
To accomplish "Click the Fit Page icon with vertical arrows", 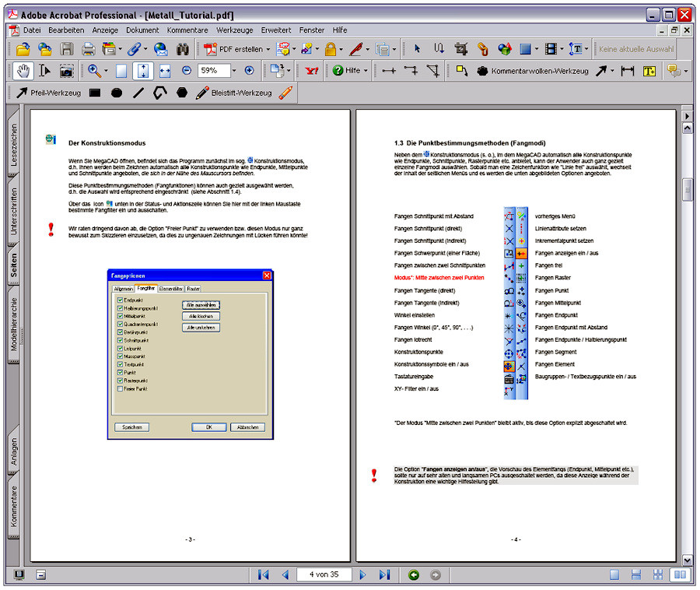I will coord(143,71).
